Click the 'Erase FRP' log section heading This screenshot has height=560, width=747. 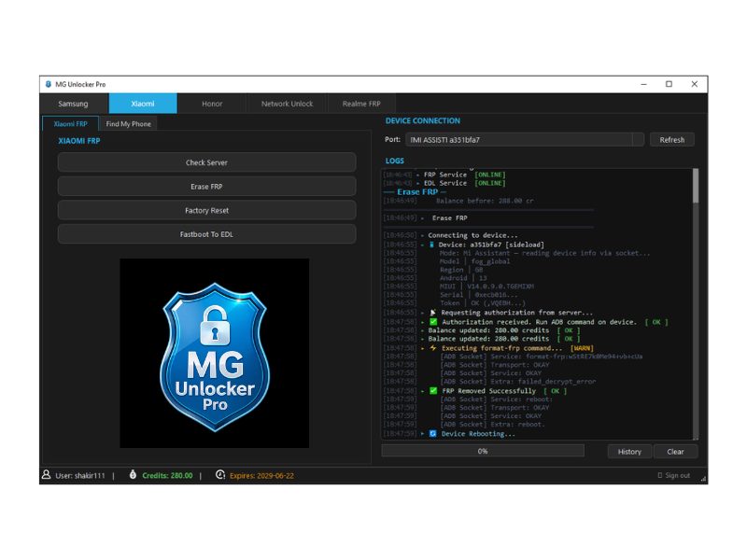click(x=417, y=192)
